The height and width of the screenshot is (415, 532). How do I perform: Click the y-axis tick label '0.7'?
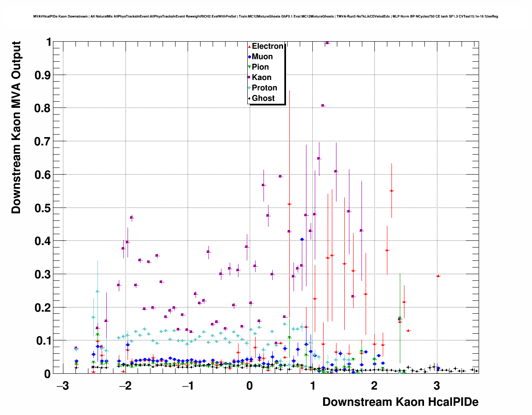point(43,142)
